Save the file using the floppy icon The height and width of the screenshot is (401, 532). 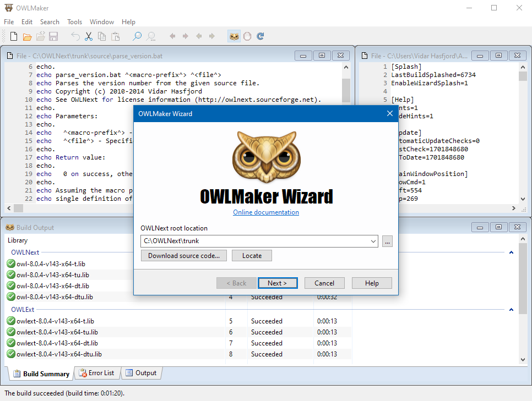pos(53,36)
